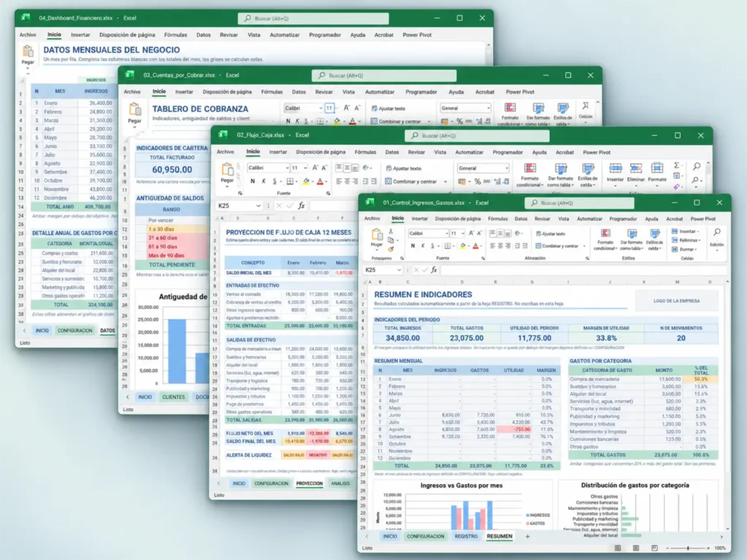The image size is (747, 560).
Task: Click fx insert function in 01_Control_Ingresos_Gastos window
Action: 434,270
